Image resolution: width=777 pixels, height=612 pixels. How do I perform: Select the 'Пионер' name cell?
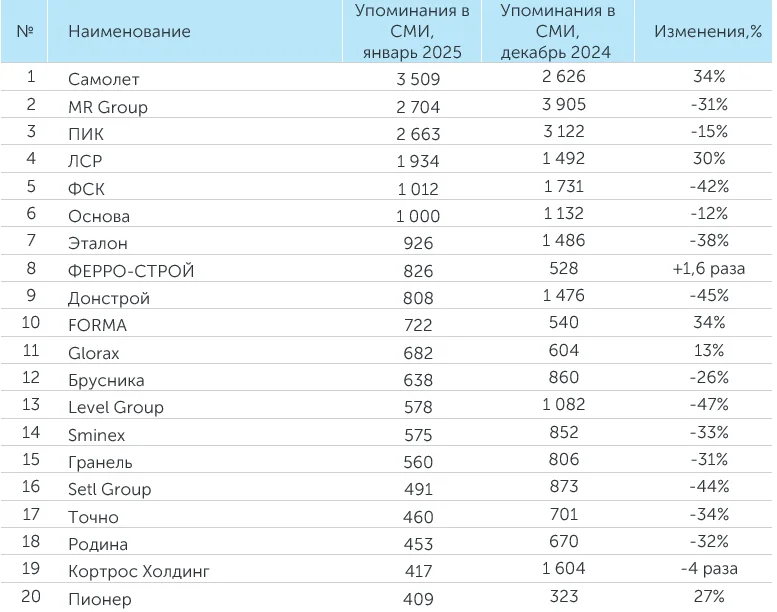(100, 599)
